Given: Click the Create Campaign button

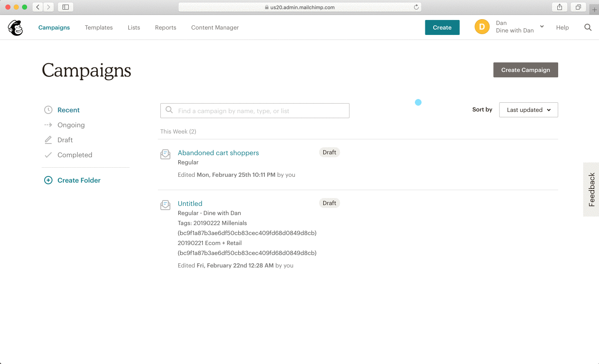Looking at the screenshot, I should [x=526, y=70].
